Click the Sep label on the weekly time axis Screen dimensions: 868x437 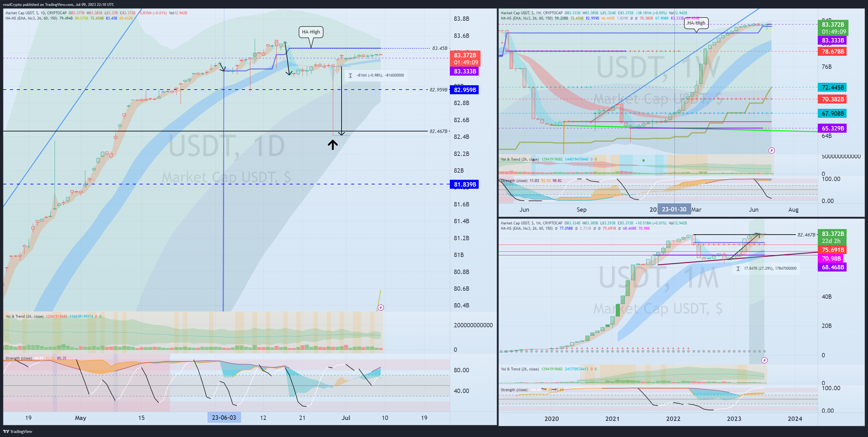point(582,210)
